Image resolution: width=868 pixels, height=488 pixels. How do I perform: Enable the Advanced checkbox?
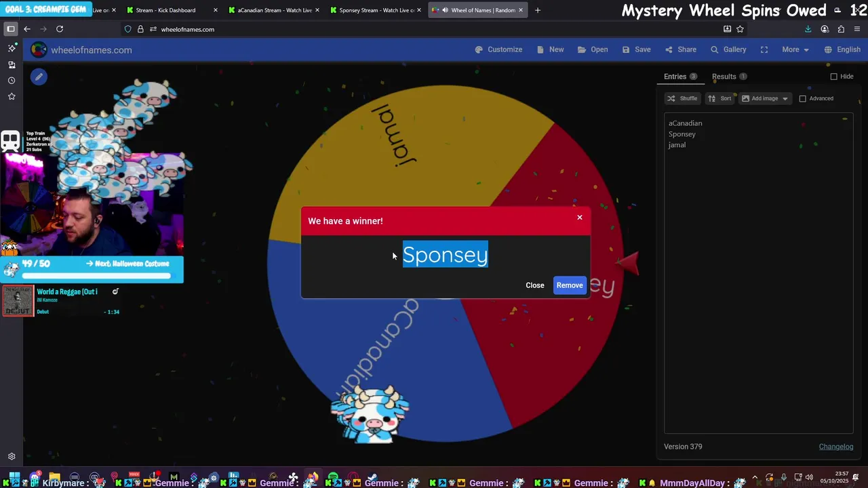pyautogui.click(x=803, y=98)
